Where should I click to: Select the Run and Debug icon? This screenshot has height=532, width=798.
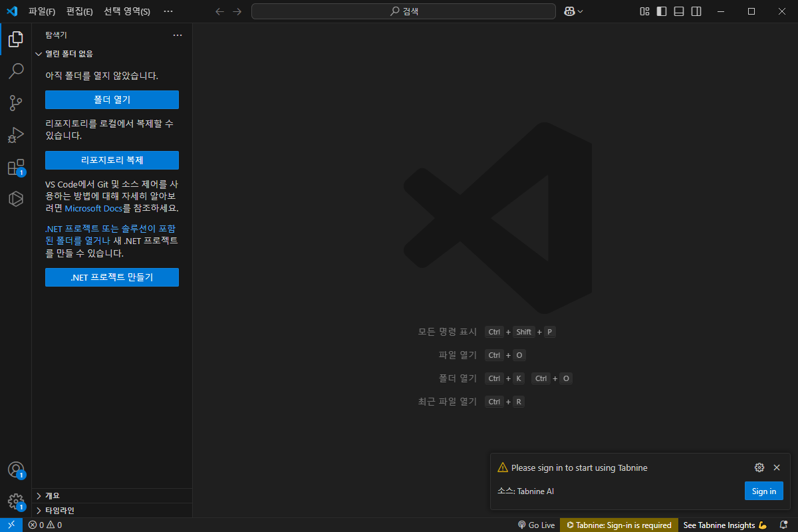[15, 135]
